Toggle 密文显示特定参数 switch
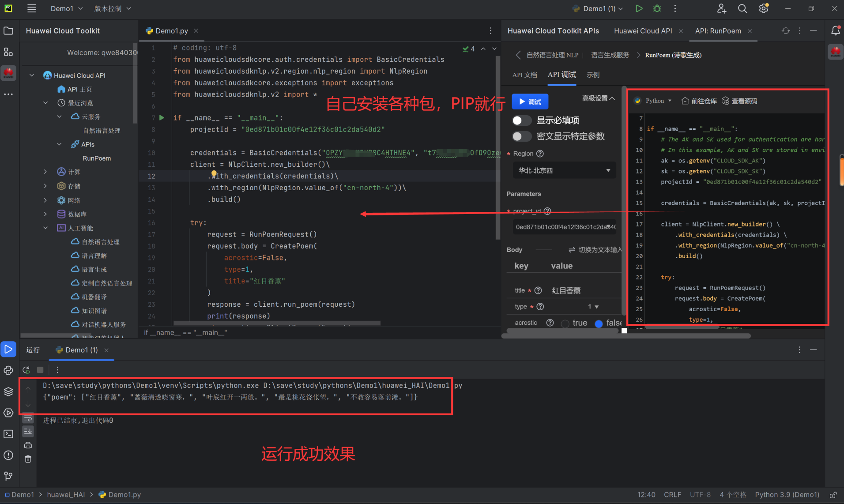The width and height of the screenshot is (844, 504). coord(522,136)
